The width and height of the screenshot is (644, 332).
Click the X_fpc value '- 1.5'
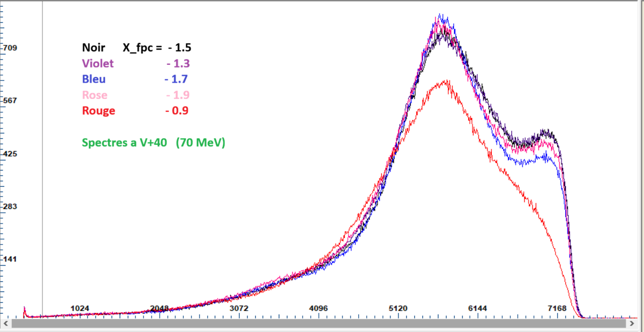click(x=179, y=48)
